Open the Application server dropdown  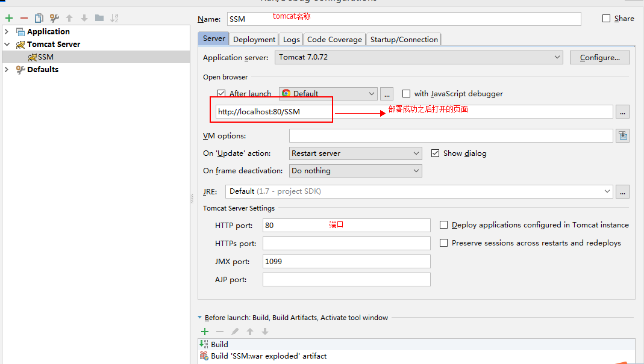[419, 57]
